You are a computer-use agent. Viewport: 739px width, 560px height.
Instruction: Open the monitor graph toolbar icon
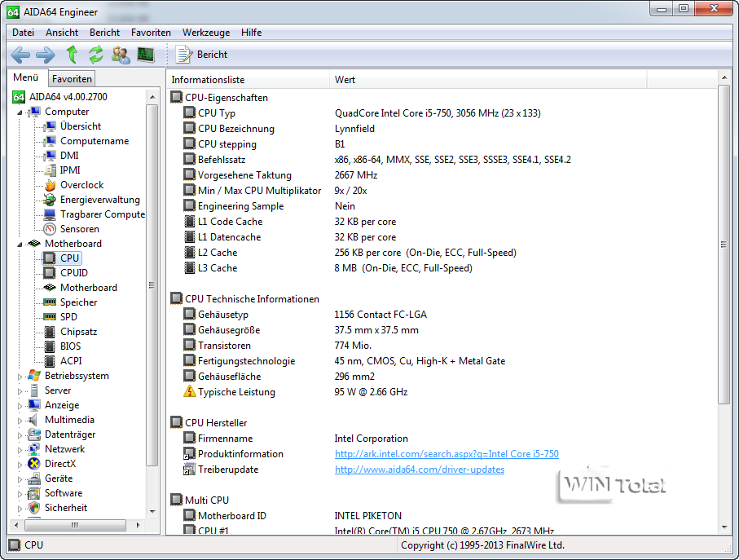click(146, 55)
